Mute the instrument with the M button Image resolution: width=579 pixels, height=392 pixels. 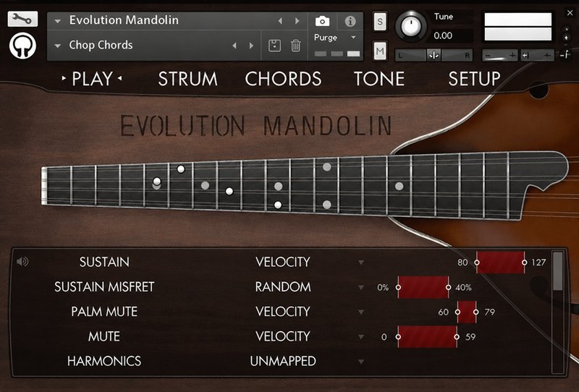tap(380, 51)
